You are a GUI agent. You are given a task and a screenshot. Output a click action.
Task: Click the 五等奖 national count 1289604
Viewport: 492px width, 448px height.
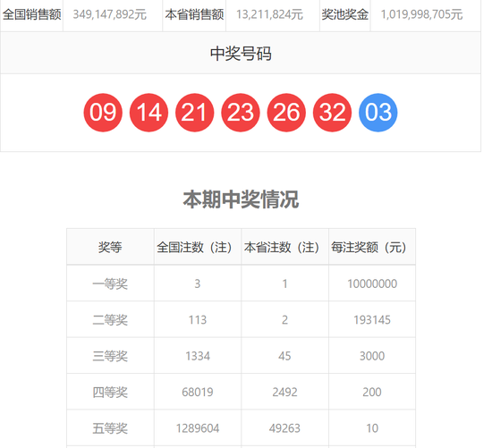198,428
